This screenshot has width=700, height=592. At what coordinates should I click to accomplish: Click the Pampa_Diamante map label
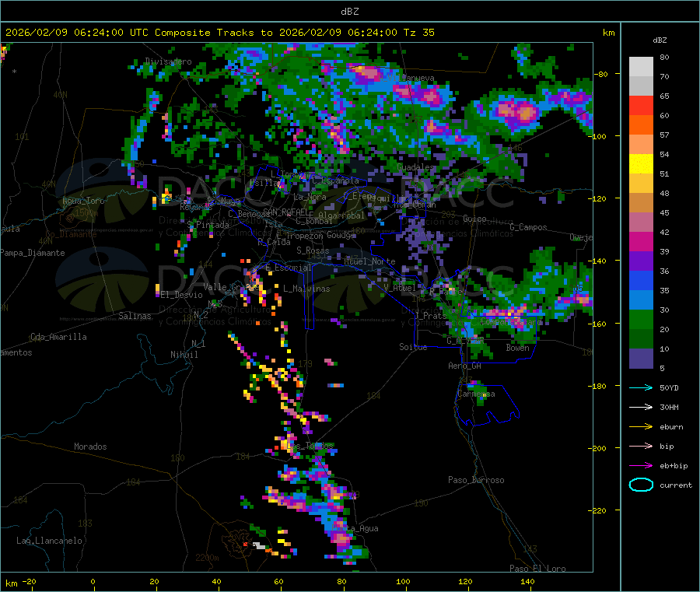click(x=33, y=253)
